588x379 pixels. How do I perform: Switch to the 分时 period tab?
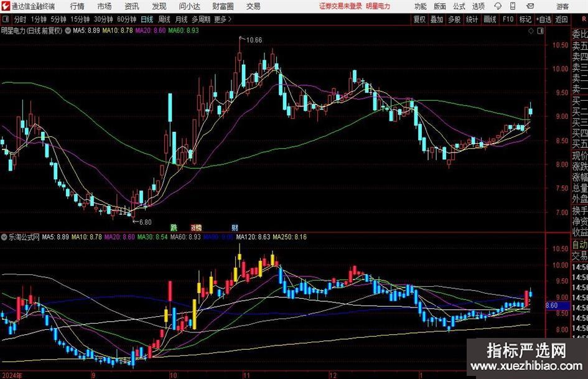[20, 19]
